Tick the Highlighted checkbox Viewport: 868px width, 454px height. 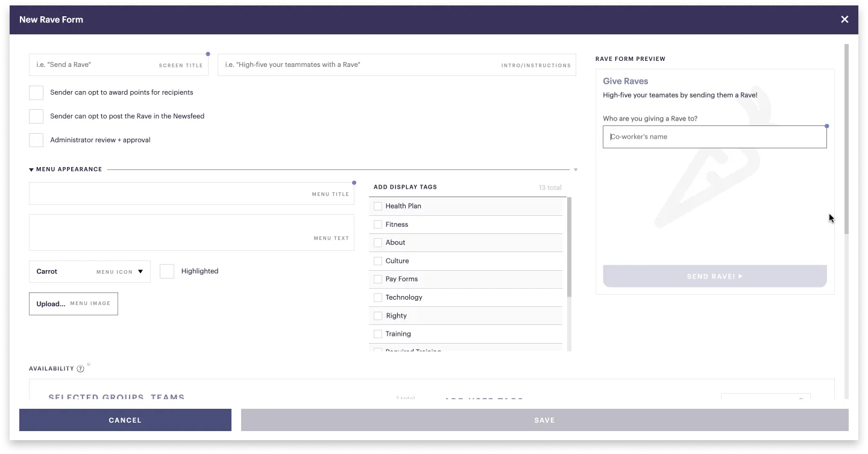click(x=167, y=271)
